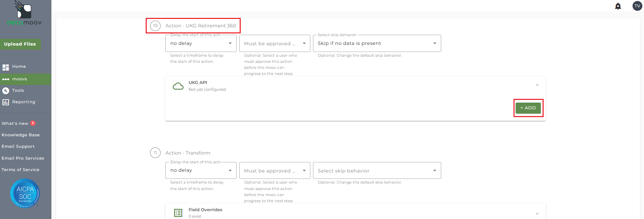
Task: Click the + ADD button
Action: coord(528,108)
